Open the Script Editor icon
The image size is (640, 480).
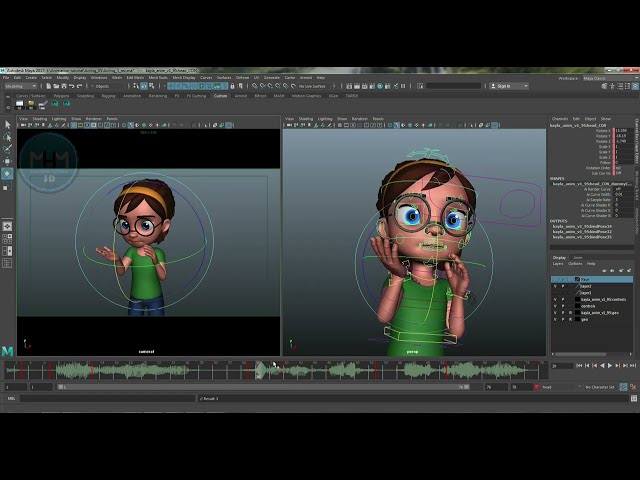633,398
